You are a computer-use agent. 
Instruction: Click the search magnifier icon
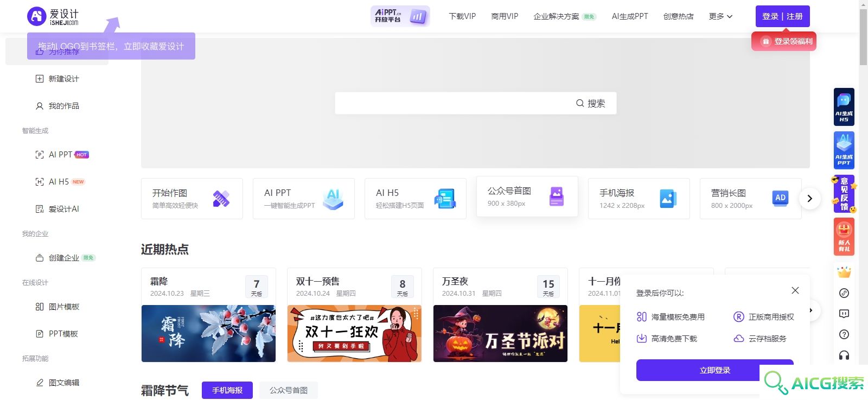[580, 103]
